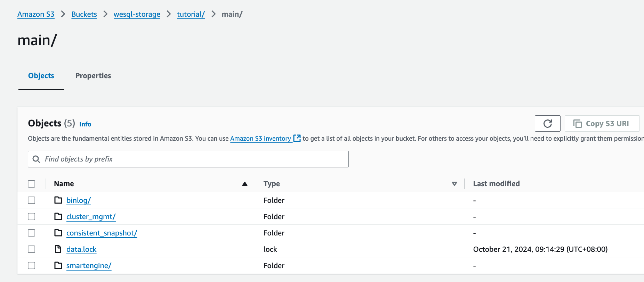Viewport: 644px width, 282px height.
Task: Toggle the select-all objects checkbox in header
Action: coord(32,184)
